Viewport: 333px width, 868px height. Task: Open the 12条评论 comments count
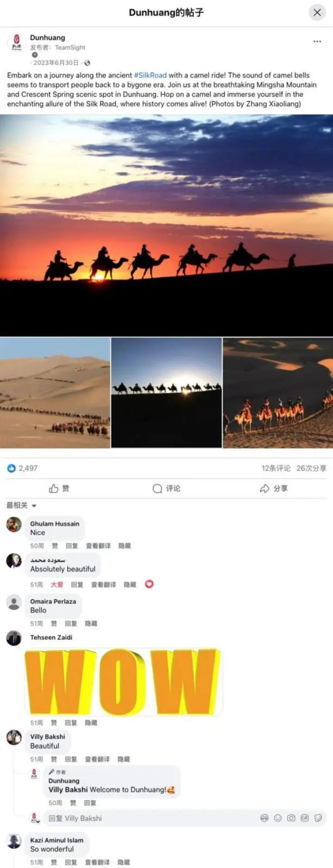pos(276,468)
